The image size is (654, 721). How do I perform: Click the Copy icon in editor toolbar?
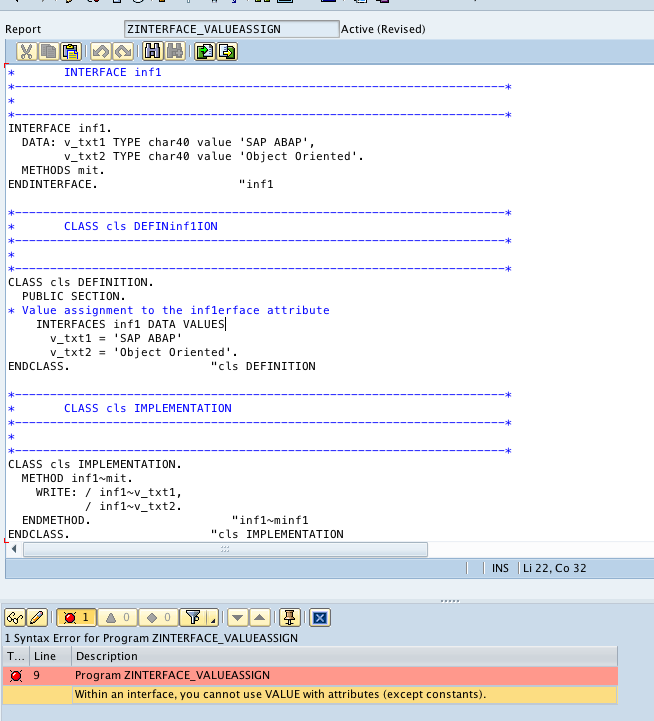click(49, 52)
